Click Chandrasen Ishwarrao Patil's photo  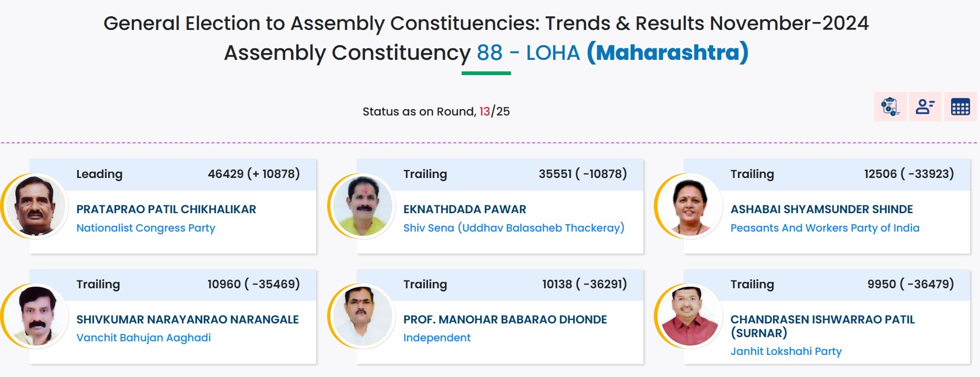coord(690,316)
